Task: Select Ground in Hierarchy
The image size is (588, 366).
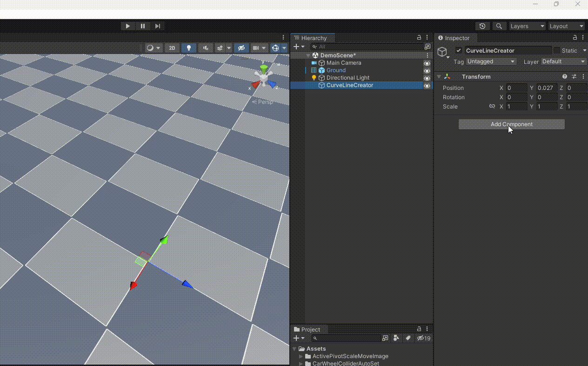Action: 336,70
